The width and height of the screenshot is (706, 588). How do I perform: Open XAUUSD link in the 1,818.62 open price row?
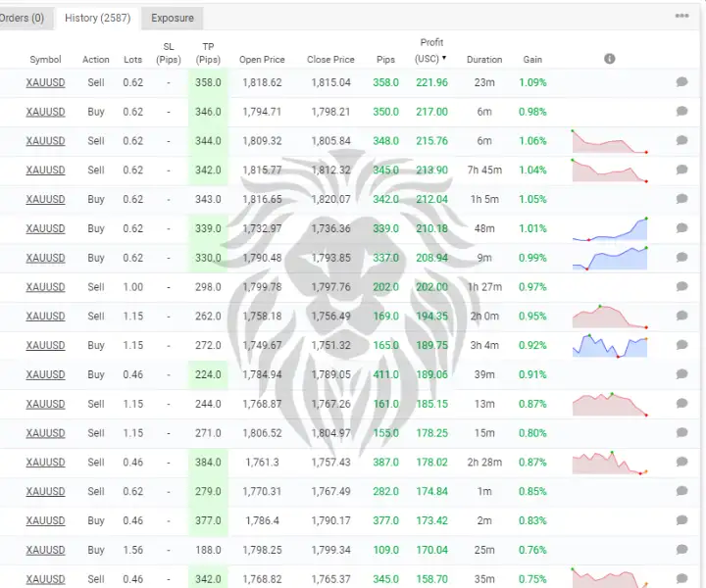[x=45, y=83]
